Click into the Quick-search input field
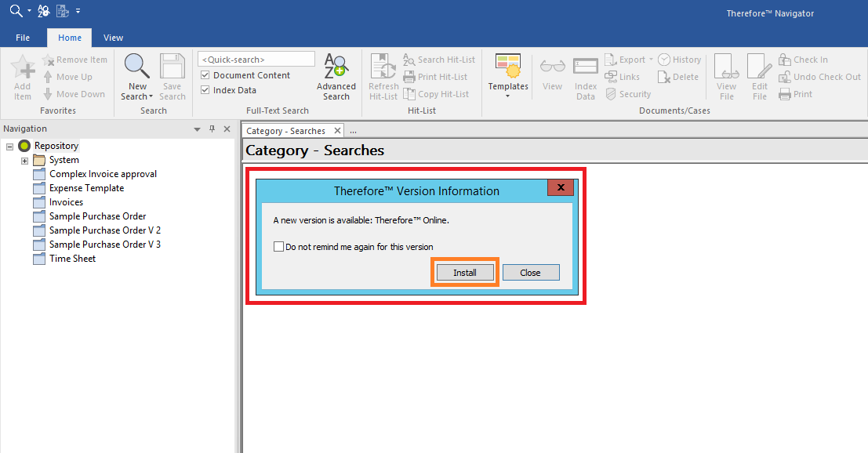The image size is (868, 453). click(x=256, y=60)
